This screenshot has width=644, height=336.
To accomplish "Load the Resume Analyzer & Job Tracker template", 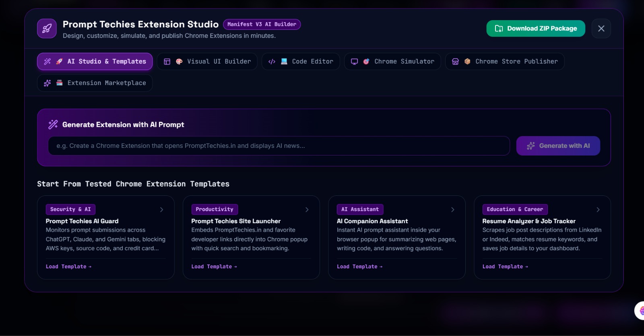I will pyautogui.click(x=505, y=267).
